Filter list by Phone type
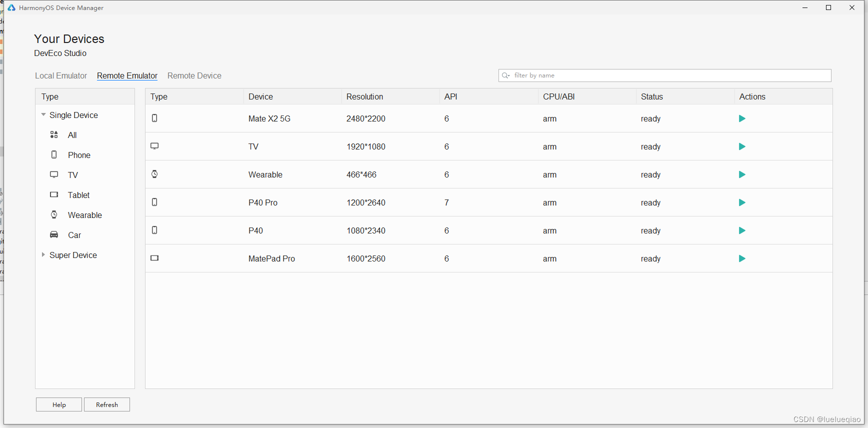 79,155
